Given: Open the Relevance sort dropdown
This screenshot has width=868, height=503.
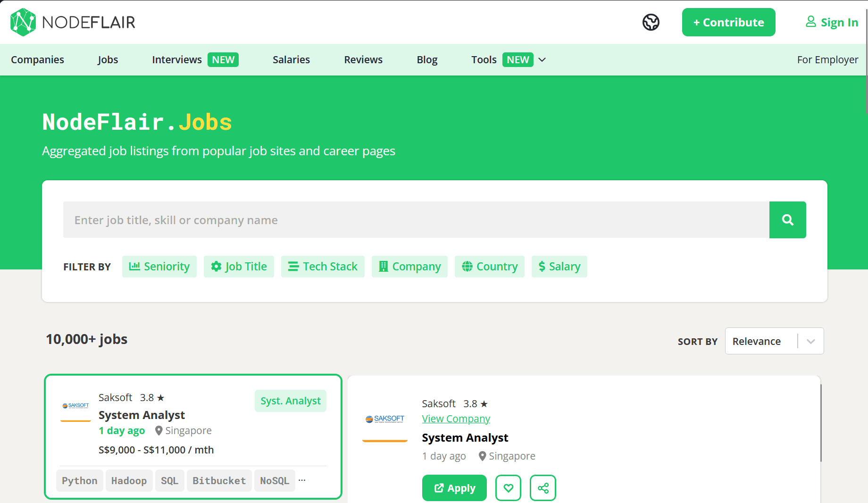Looking at the screenshot, I should click(774, 341).
